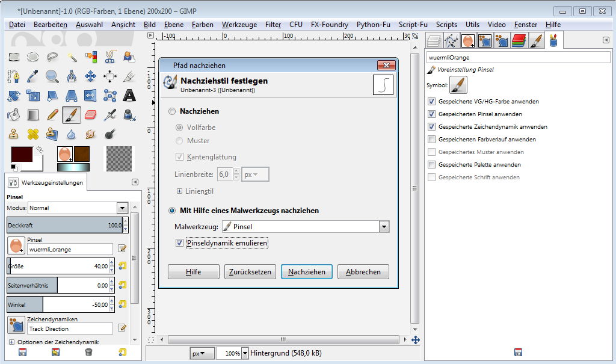Select the Airbrush tool

coord(109,115)
